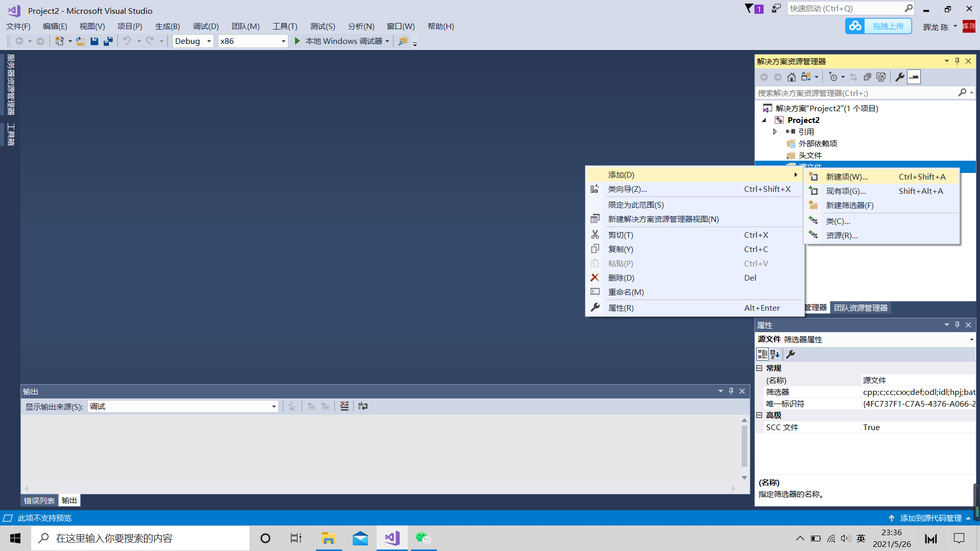This screenshot has height=551, width=980.
Task: Click the Find in Files toolbar icon
Action: [403, 41]
